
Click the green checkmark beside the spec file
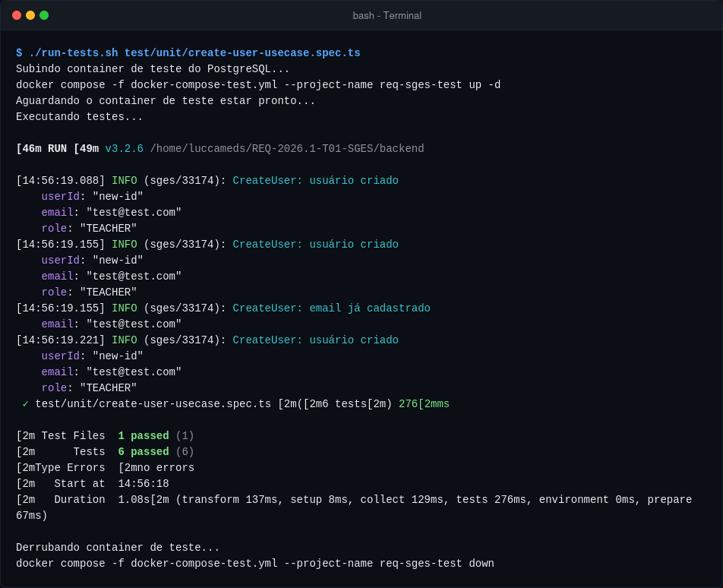coord(25,404)
